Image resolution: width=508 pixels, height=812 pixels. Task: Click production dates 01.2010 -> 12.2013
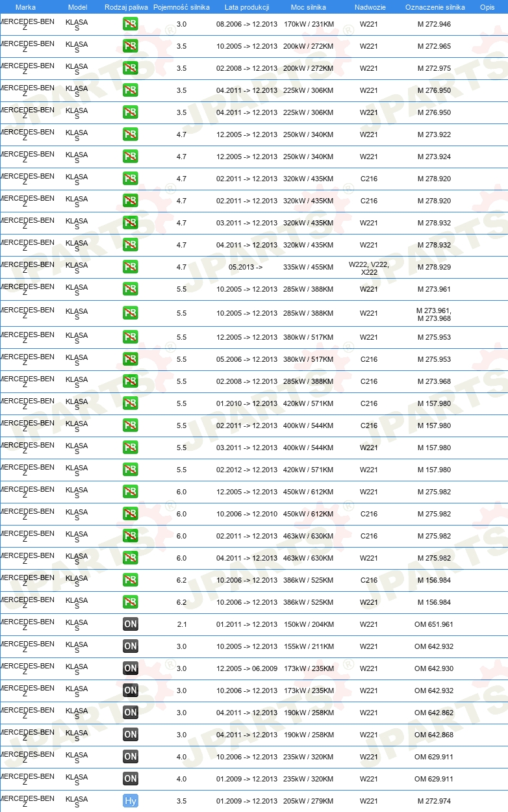tap(247, 404)
